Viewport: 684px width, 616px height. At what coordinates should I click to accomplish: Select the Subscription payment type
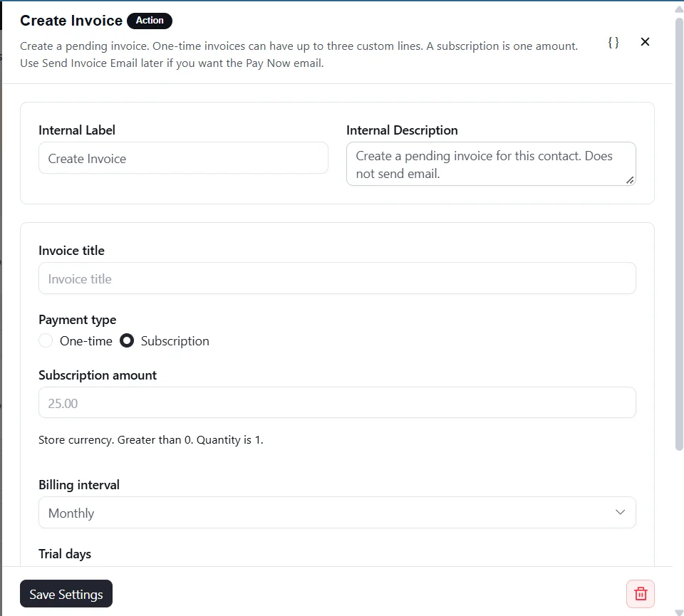pos(127,340)
